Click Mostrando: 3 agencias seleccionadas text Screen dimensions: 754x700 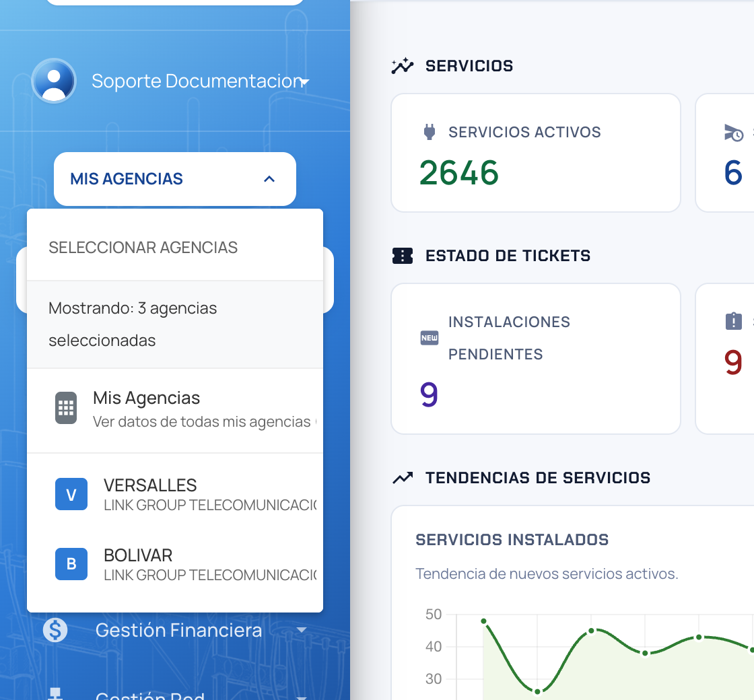pyautogui.click(x=133, y=324)
